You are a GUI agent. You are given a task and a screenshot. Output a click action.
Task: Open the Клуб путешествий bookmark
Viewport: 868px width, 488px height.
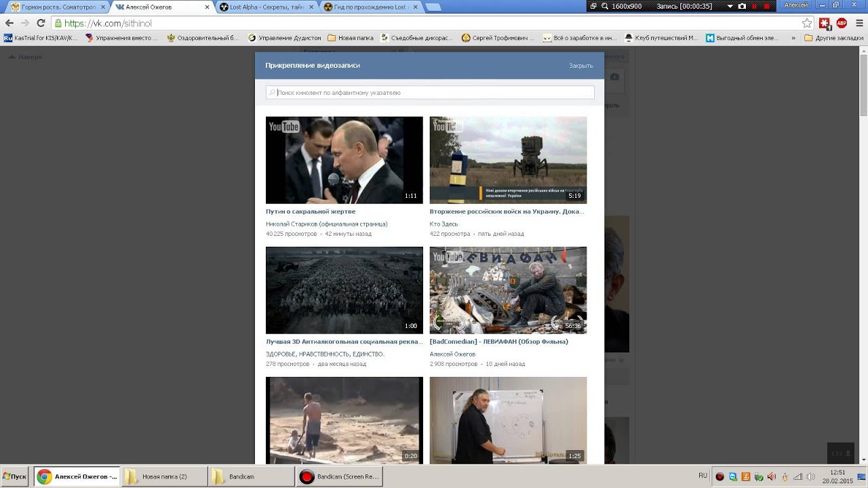click(661, 38)
